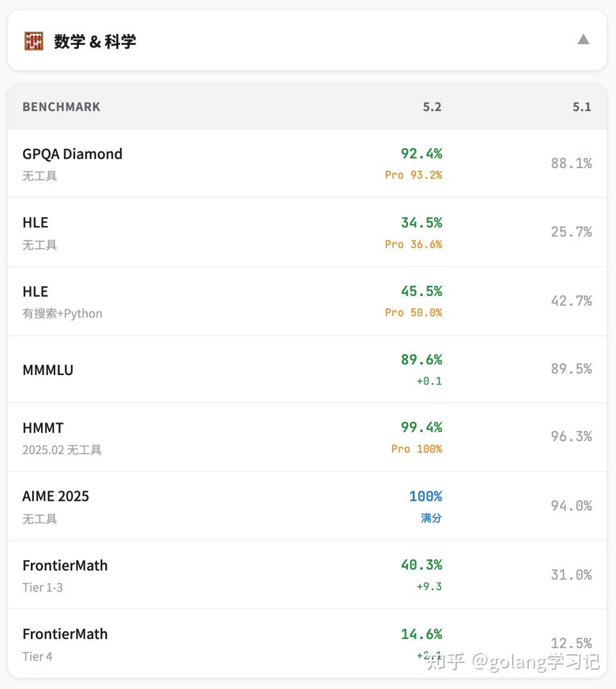The height and width of the screenshot is (689, 616).
Task: Click the Pro 93.2% score label
Action: point(414,175)
